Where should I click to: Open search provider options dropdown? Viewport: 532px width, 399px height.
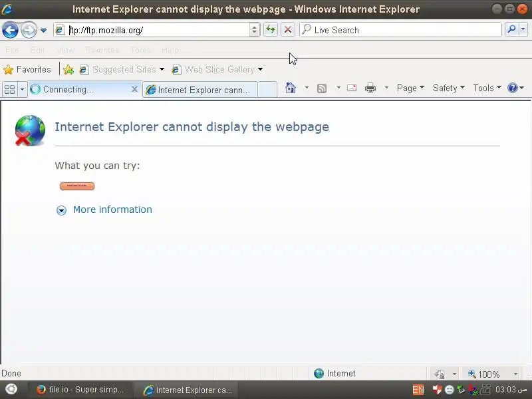point(523,29)
